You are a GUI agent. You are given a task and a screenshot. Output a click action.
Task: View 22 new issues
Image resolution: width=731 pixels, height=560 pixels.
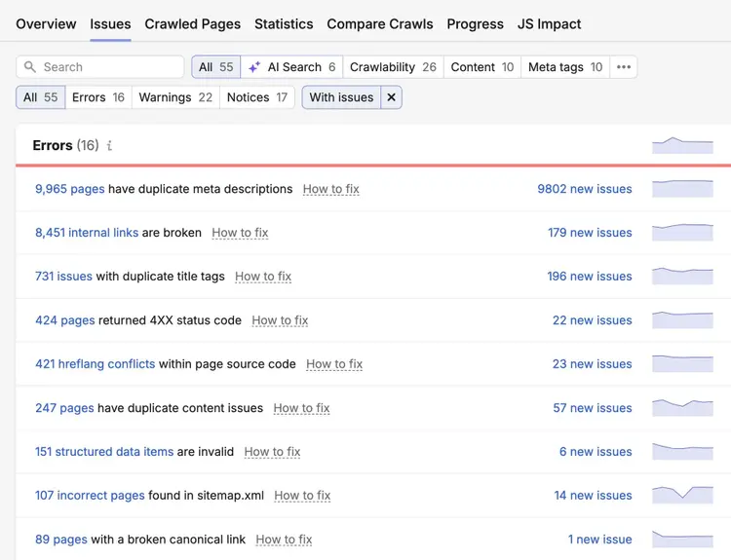coord(593,320)
